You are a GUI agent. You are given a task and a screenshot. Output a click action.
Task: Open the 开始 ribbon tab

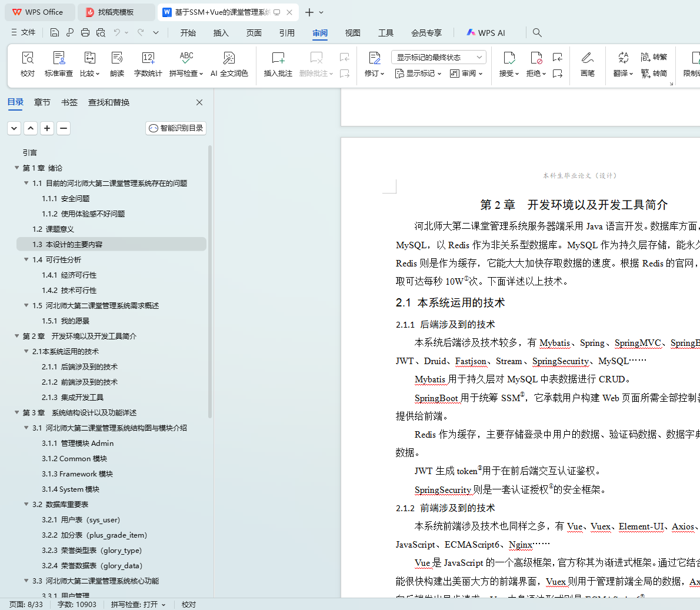(x=188, y=33)
